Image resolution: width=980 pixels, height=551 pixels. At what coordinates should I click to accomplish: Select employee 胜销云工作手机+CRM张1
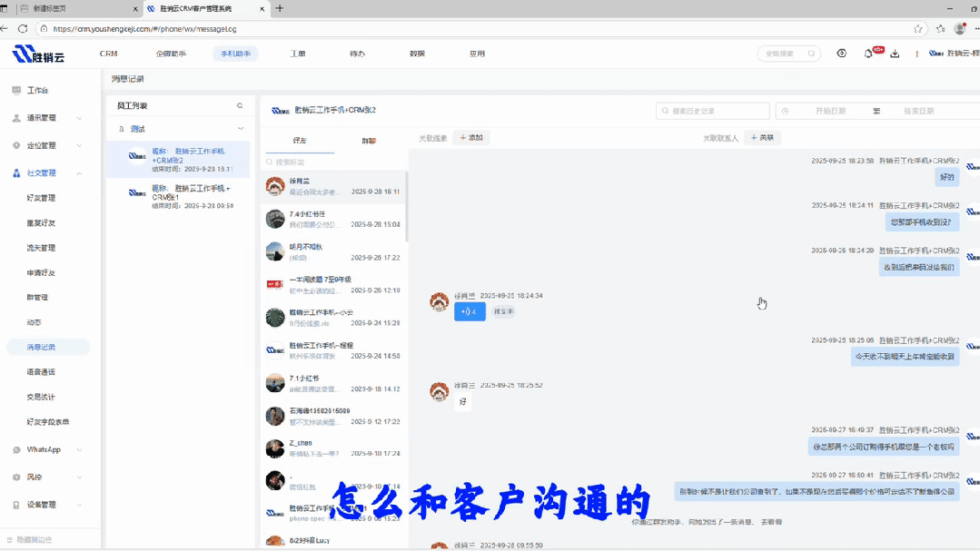click(x=178, y=196)
